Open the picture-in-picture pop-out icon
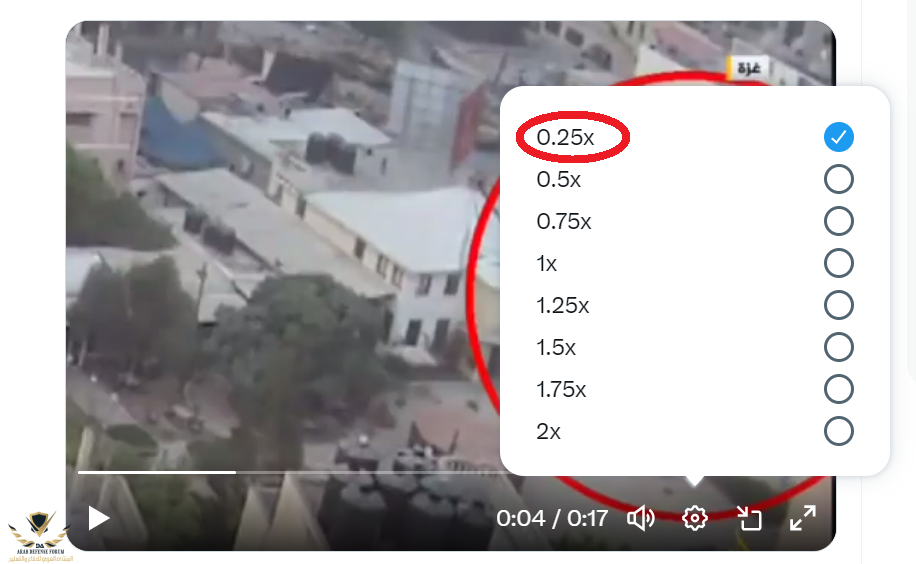 pos(749,518)
